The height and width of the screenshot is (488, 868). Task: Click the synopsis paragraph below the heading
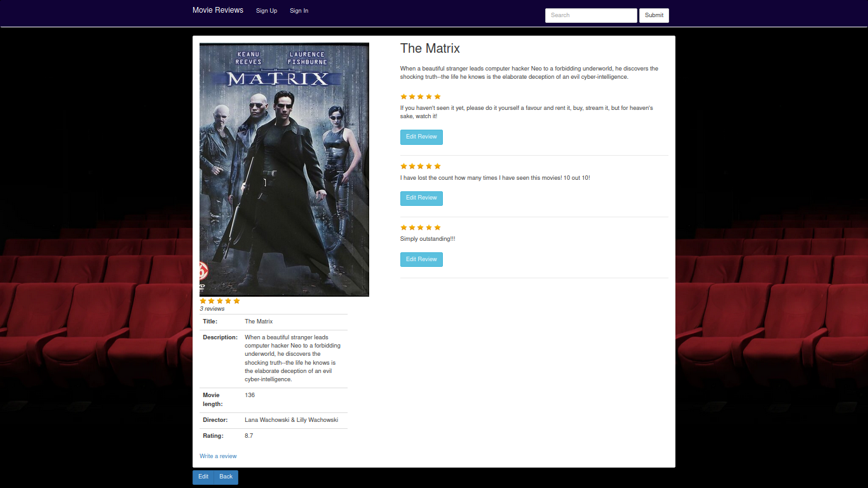point(529,72)
